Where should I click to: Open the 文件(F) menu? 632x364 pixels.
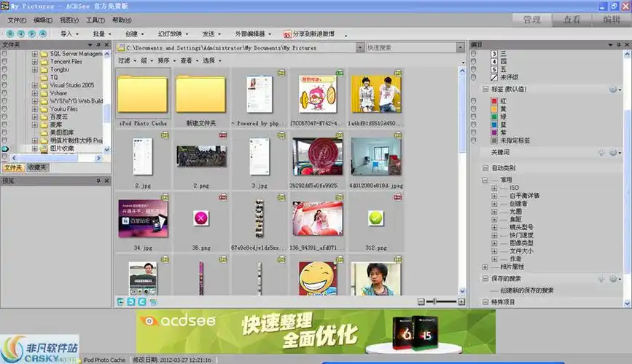click(17, 20)
